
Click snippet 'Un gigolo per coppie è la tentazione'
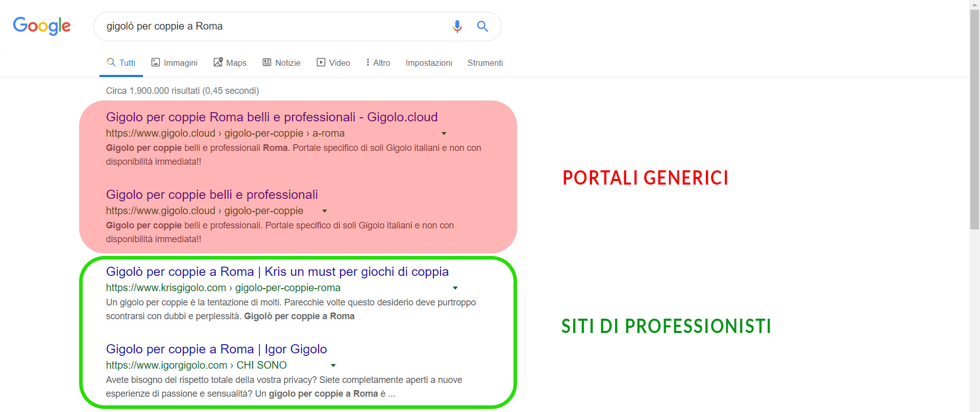(x=291, y=310)
